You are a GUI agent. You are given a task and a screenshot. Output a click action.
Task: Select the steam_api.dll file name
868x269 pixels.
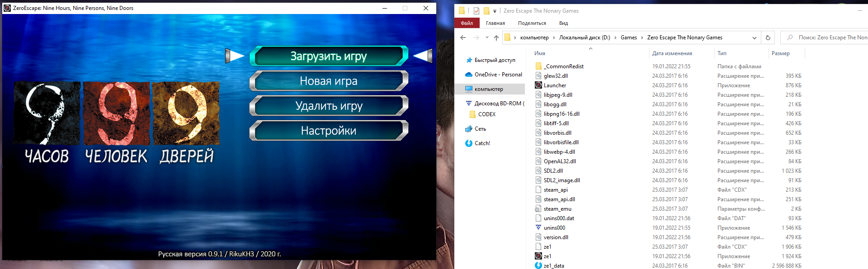559,199
